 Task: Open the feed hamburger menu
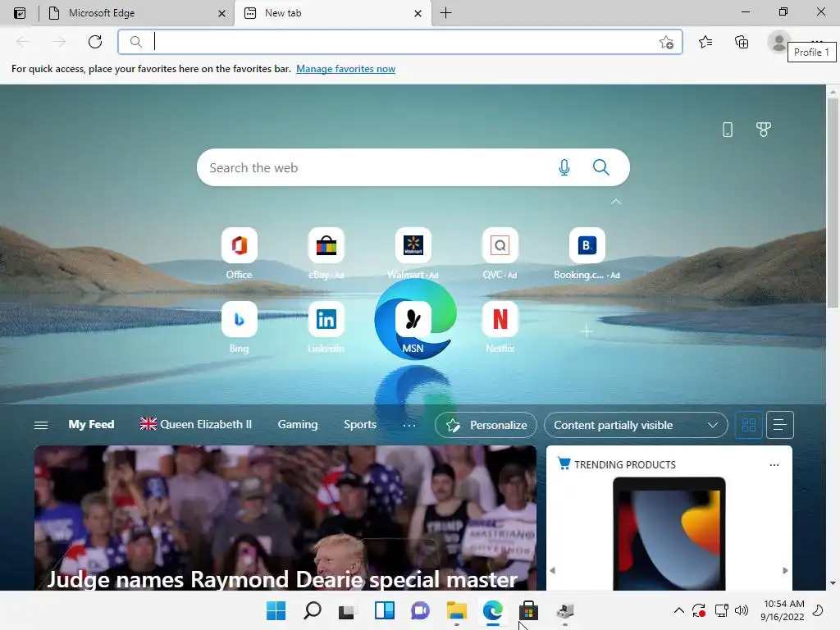pyautogui.click(x=41, y=425)
